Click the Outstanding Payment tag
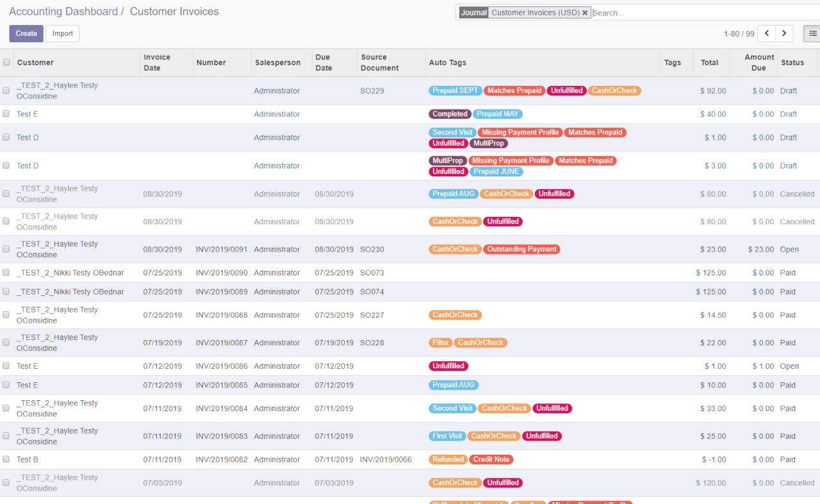 coord(521,249)
